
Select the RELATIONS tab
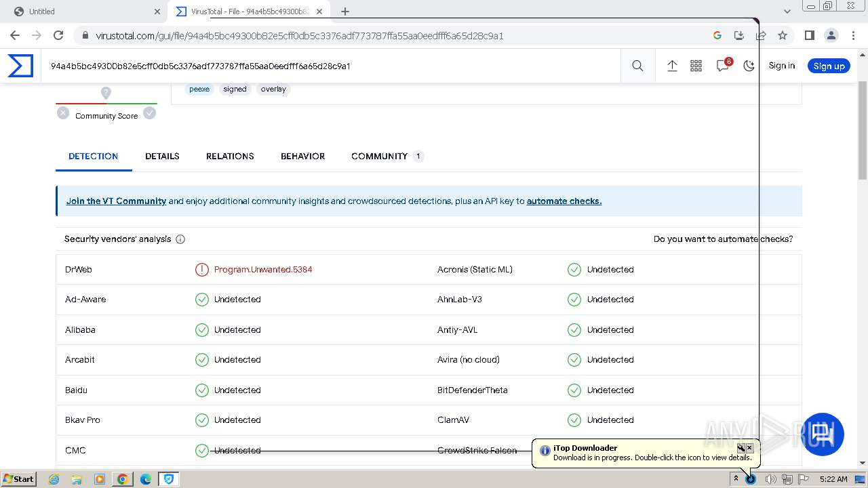[x=230, y=156]
